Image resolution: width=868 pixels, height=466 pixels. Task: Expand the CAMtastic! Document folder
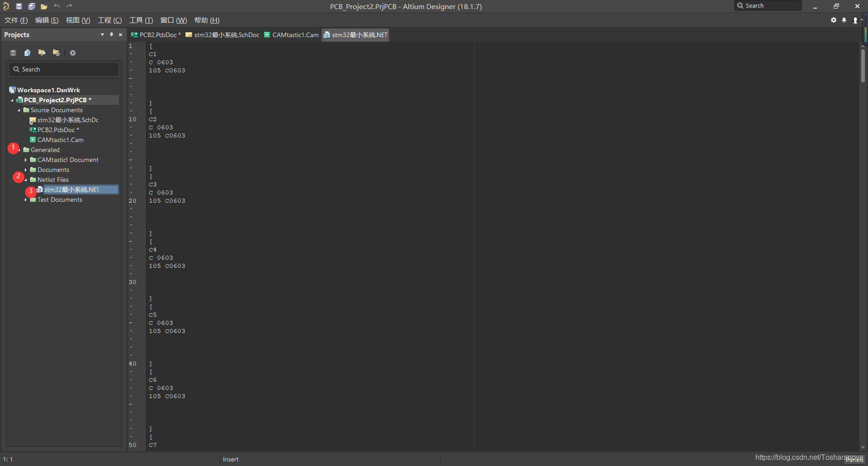[26, 160]
